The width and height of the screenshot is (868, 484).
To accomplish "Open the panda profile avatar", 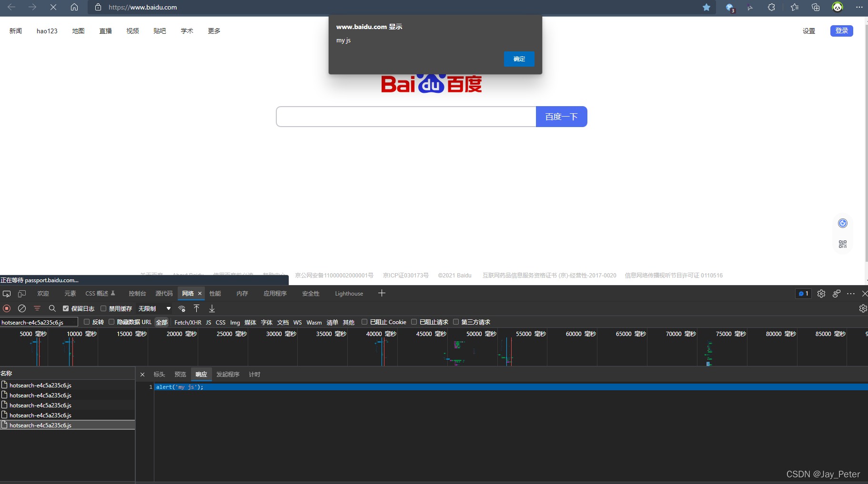I will click(838, 7).
